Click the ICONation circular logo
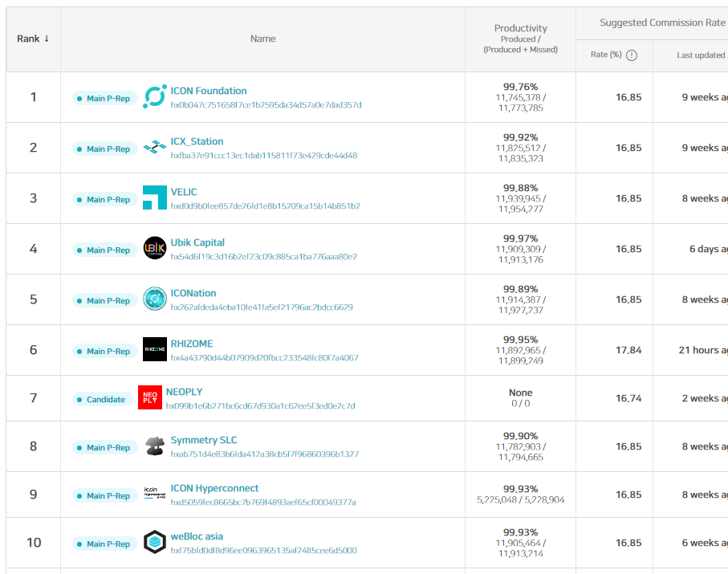This screenshot has width=728, height=574. click(155, 299)
